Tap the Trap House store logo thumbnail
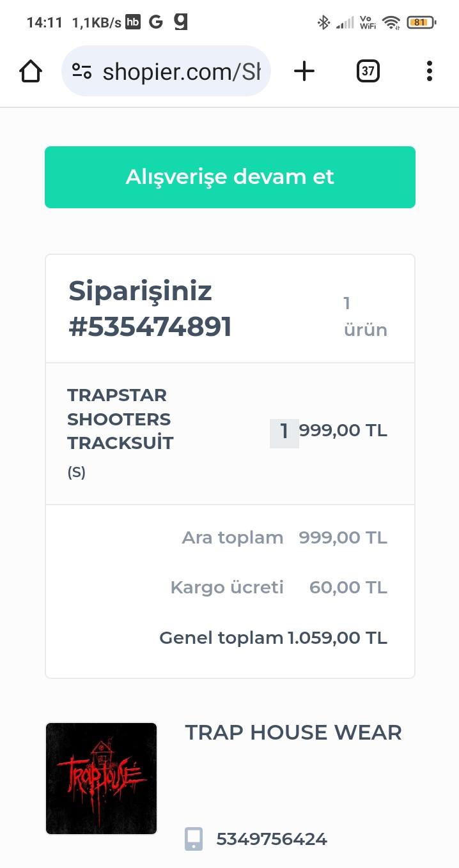 click(x=100, y=778)
